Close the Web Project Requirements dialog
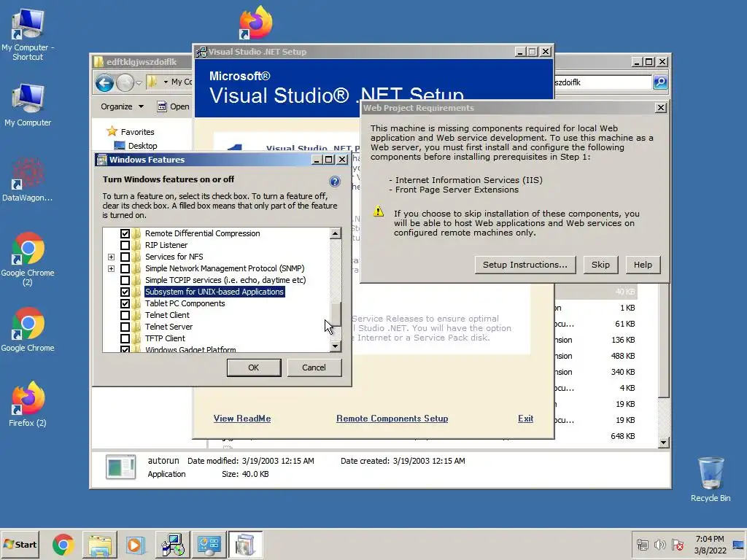The image size is (747, 560). tap(660, 108)
